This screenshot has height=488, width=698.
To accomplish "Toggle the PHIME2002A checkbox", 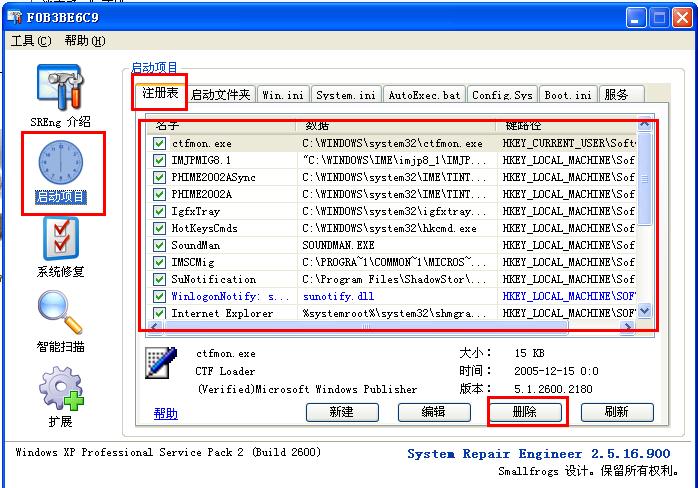I will coord(159,194).
